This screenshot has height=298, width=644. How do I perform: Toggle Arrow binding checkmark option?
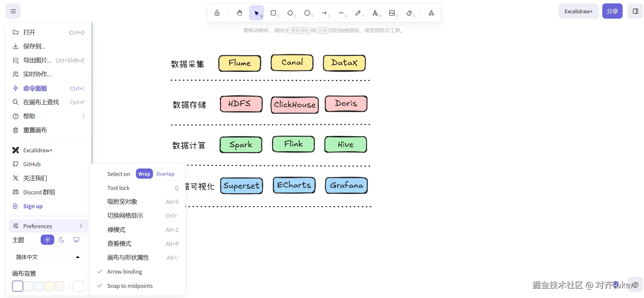137,272
